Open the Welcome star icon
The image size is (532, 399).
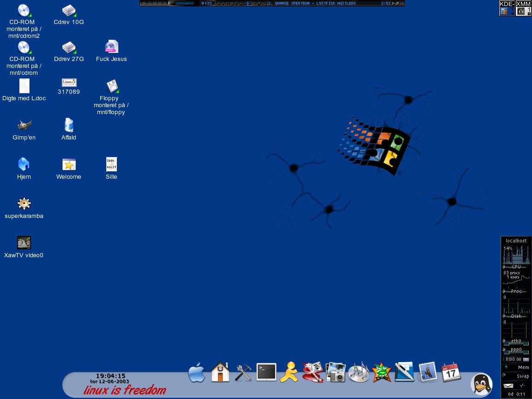coord(69,164)
